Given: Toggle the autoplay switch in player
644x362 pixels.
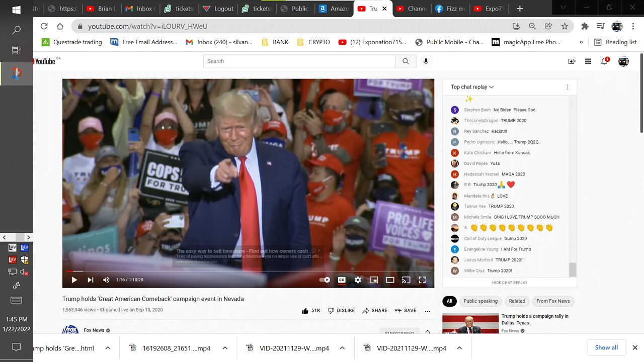Looking at the screenshot, I should pos(325,280).
